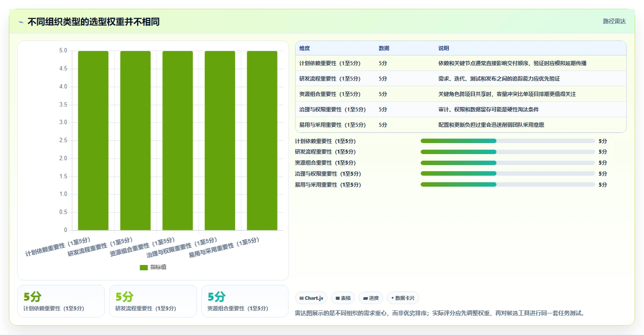This screenshot has width=644, height=335.
Task: Click the 资源组合重要性 progress bar
Action: tap(508, 163)
